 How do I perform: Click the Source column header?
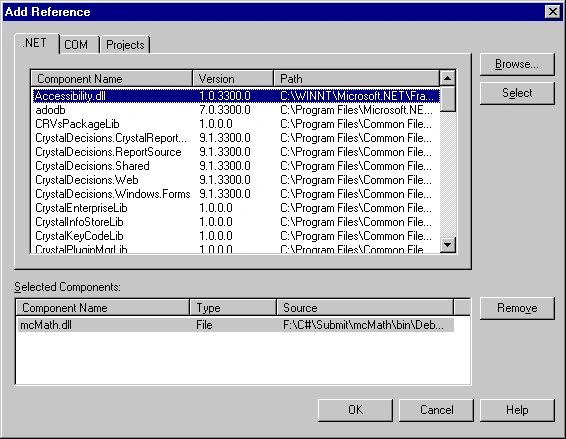click(365, 308)
